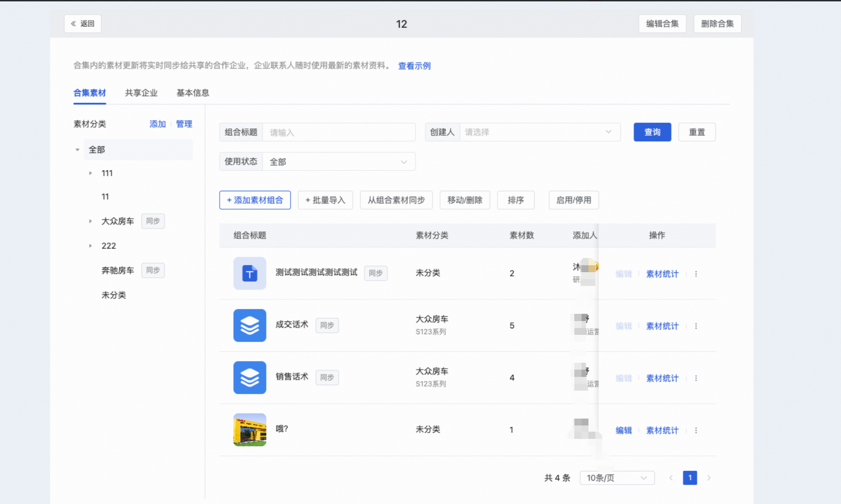Open more options for 成交话术 row
Screen dimensions: 841x504
click(x=696, y=326)
